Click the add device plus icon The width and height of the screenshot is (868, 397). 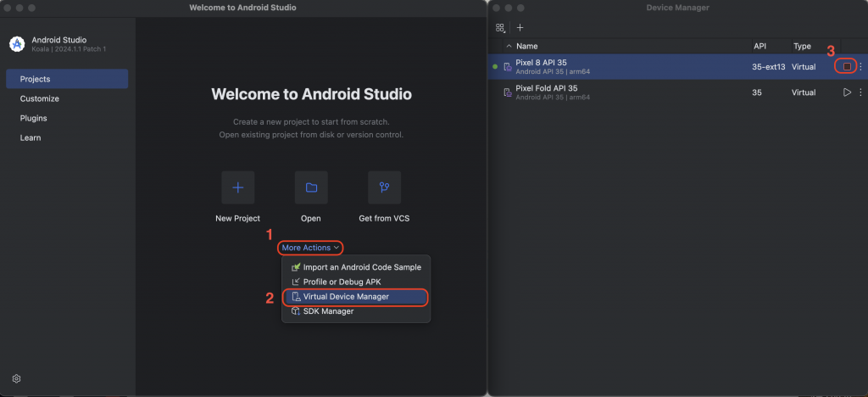(520, 27)
